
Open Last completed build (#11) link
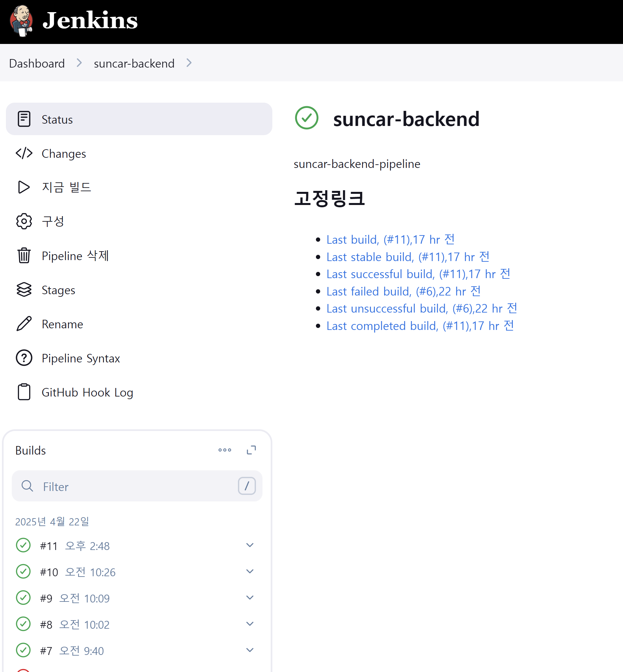[x=420, y=326]
